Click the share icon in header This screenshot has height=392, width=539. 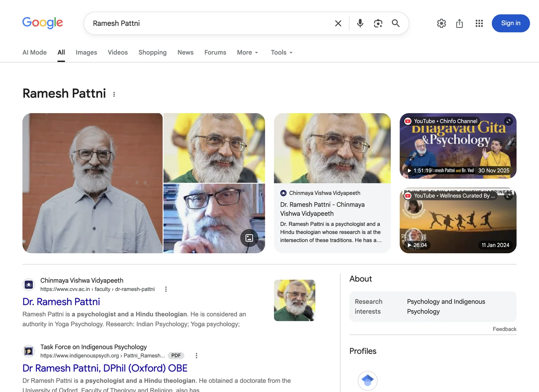tap(459, 23)
